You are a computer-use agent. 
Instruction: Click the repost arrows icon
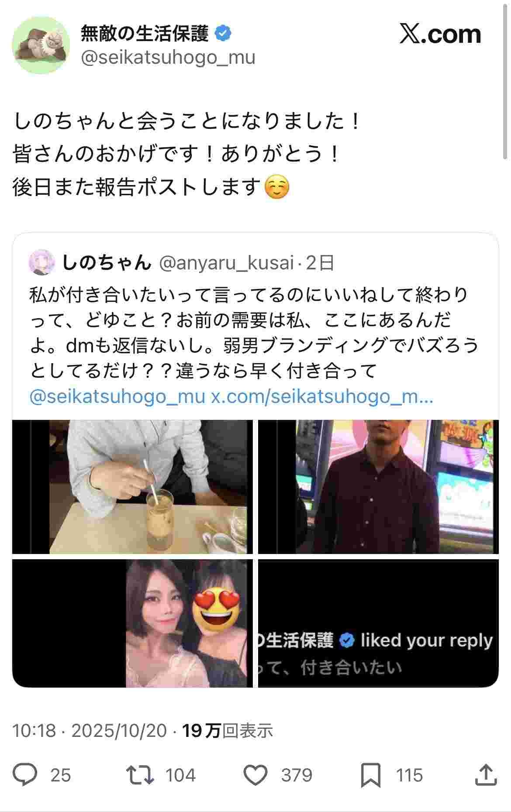click(140, 775)
